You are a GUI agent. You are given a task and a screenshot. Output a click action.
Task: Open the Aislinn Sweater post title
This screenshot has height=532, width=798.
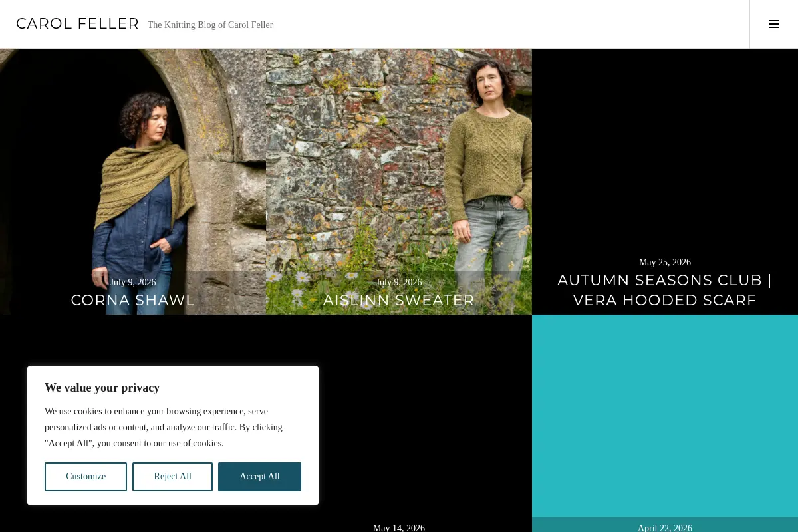click(x=399, y=300)
